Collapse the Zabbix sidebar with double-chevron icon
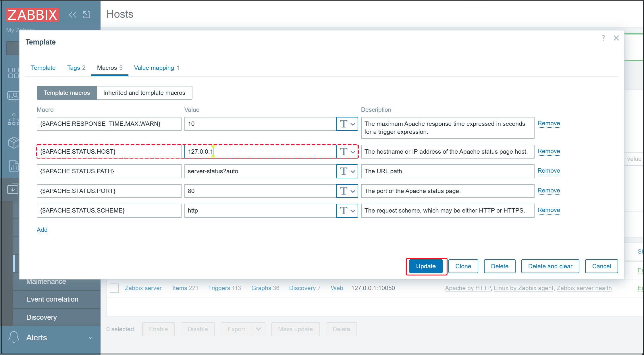Screen dimensions: 644x355 pyautogui.click(x=73, y=15)
